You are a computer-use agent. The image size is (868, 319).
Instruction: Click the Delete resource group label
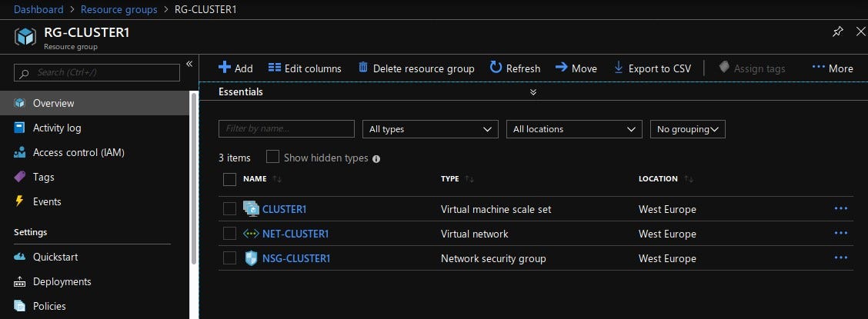click(x=423, y=68)
